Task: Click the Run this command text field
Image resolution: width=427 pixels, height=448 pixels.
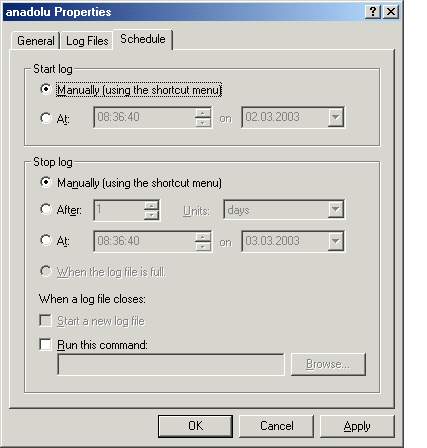Action: click(171, 364)
